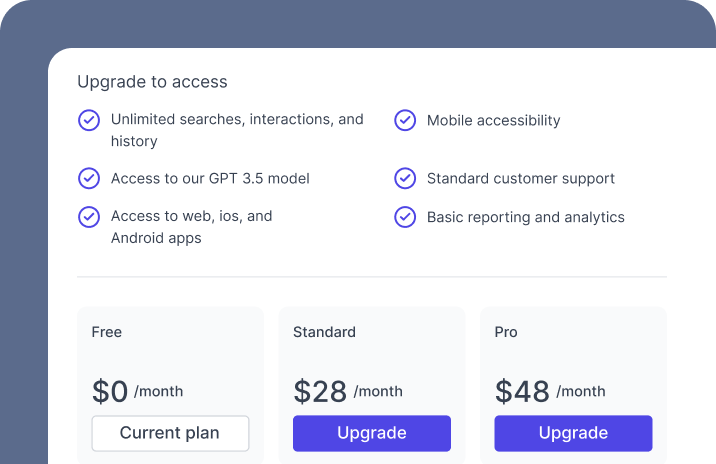Click the $48 /month price
Image resolution: width=716 pixels, height=464 pixels.
coord(550,391)
